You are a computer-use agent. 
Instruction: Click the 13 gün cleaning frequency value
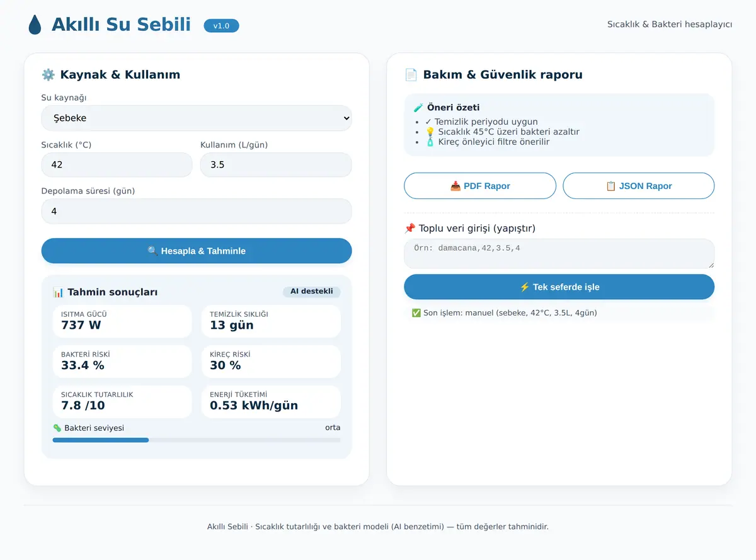tap(232, 325)
